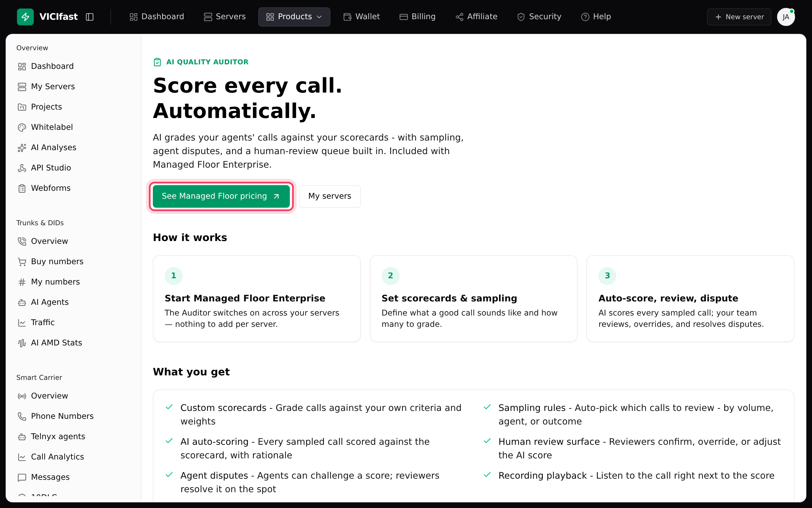The image size is (812, 508).
Task: Click the API Studio webhook icon
Action: pyautogui.click(x=22, y=168)
